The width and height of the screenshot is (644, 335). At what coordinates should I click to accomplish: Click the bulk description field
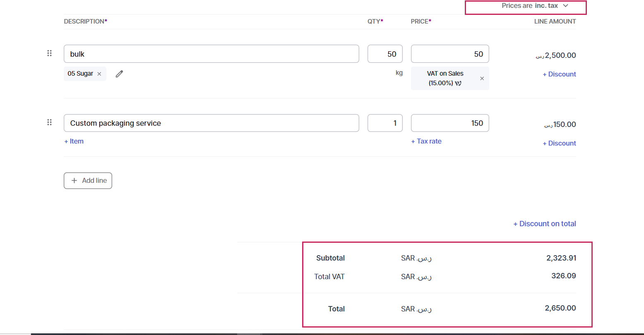(211, 54)
